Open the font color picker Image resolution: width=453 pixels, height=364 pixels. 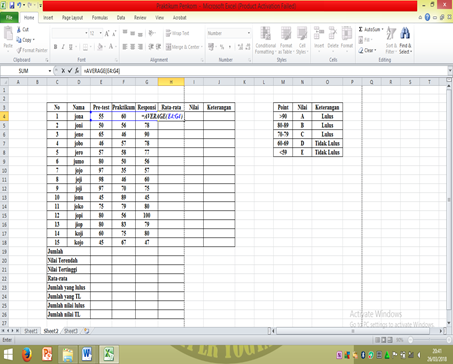pos(111,47)
